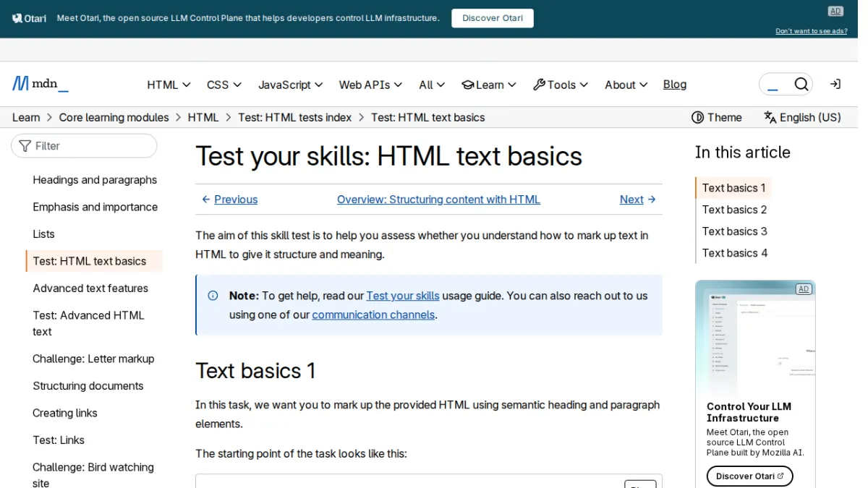This screenshot has height=488, width=868.
Task: Click the Otari ad screenshot thumbnail
Action: [x=755, y=338]
